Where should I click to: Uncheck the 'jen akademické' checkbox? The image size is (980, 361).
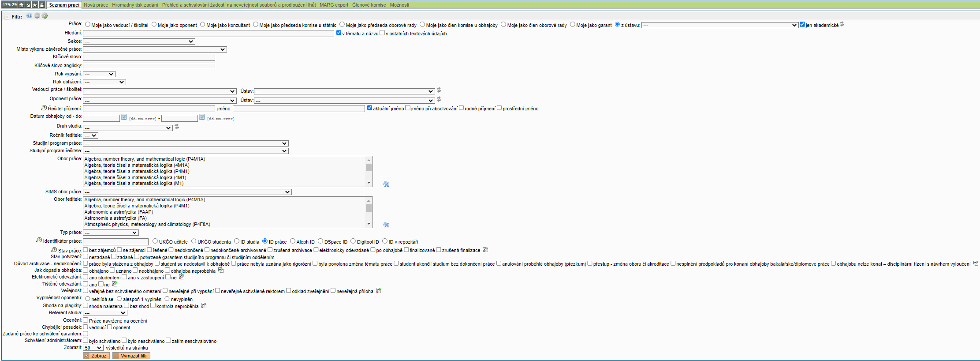click(802, 25)
